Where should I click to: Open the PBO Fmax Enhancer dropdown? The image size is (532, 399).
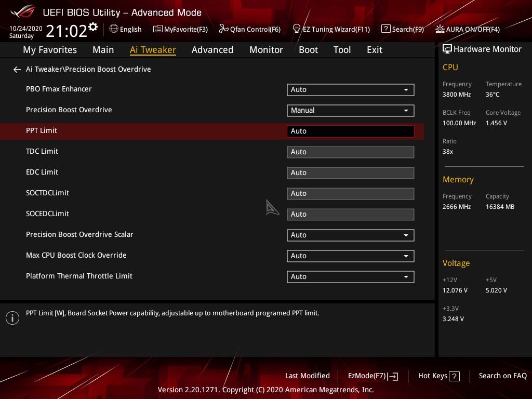351,90
